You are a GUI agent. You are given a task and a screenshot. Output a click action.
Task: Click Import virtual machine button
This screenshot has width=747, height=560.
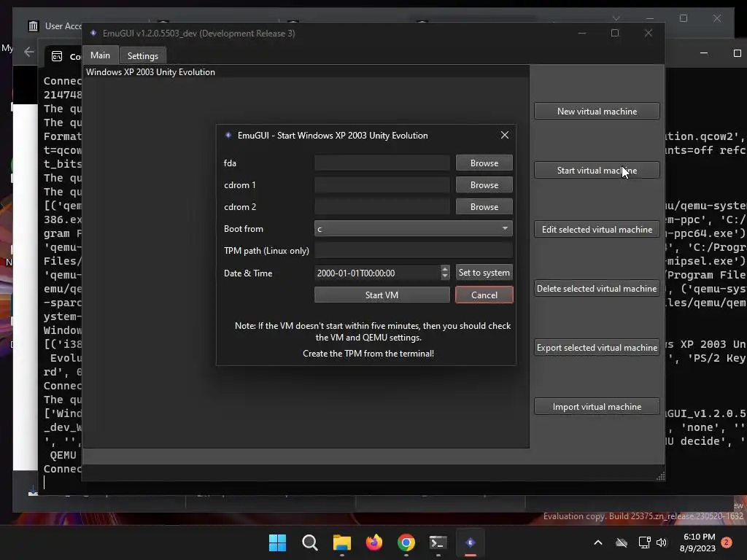point(597,406)
